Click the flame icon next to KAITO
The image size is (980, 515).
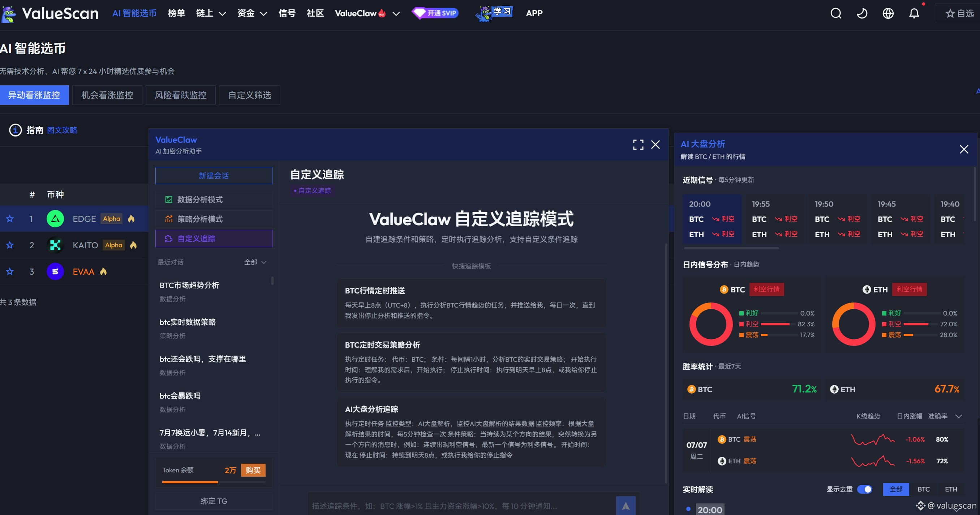coord(133,245)
